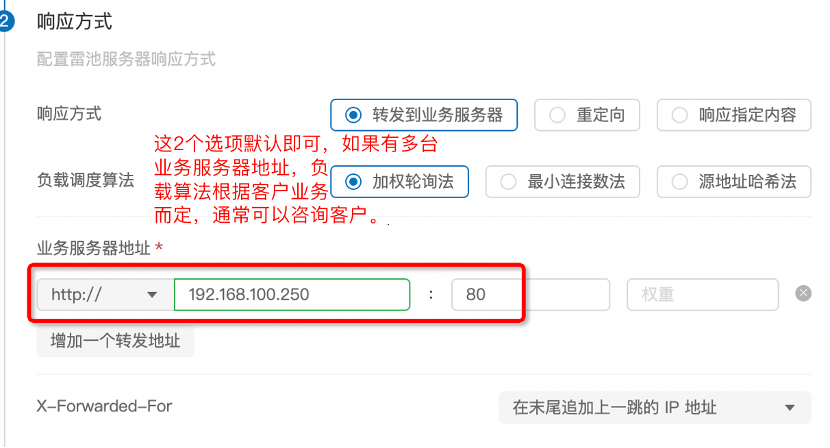Select 源地址哈希法 scheduling algorithm

[x=732, y=182]
